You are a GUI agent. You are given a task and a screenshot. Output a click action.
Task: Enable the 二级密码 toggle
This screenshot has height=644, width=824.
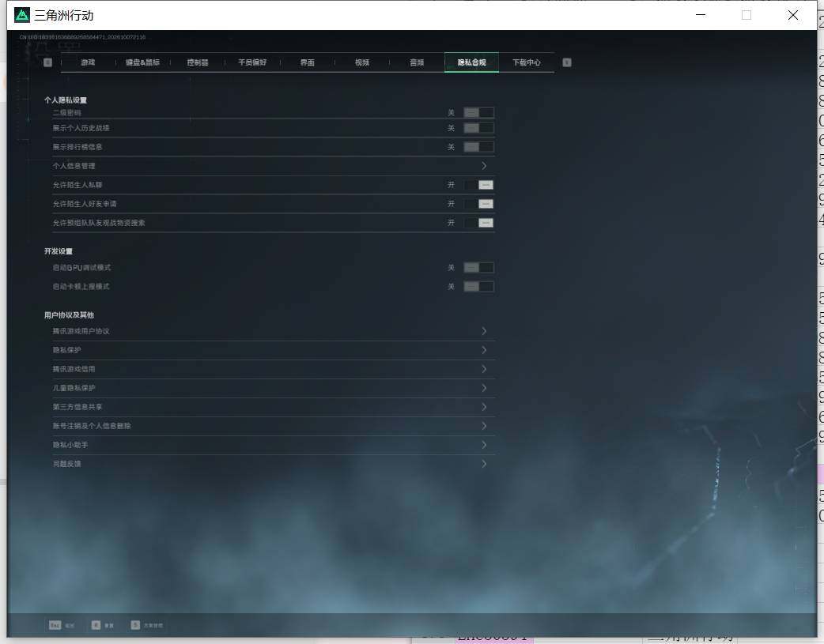coord(478,112)
